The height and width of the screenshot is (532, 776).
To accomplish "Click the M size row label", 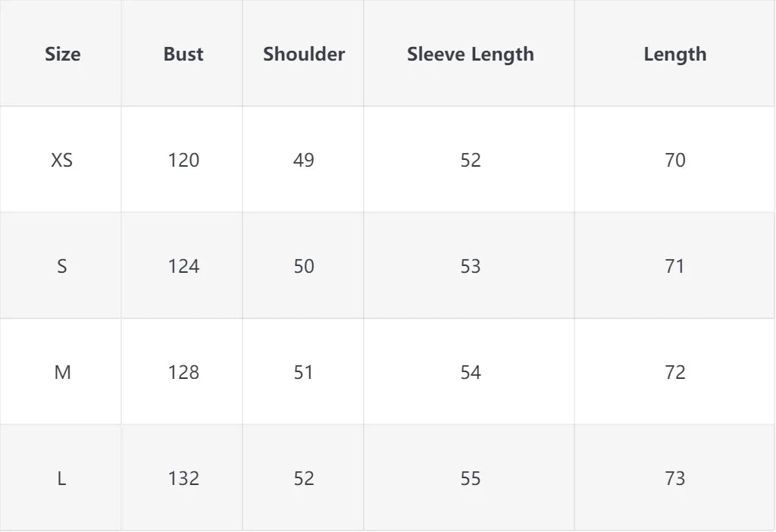I will click(62, 372).
